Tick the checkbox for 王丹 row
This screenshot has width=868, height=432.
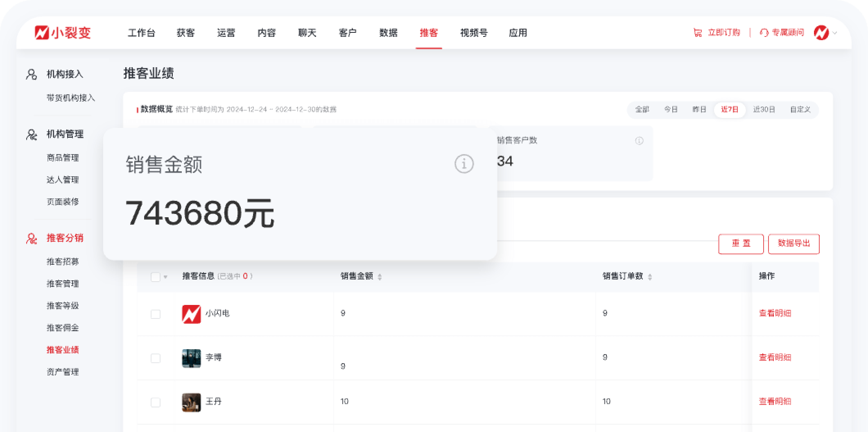156,402
